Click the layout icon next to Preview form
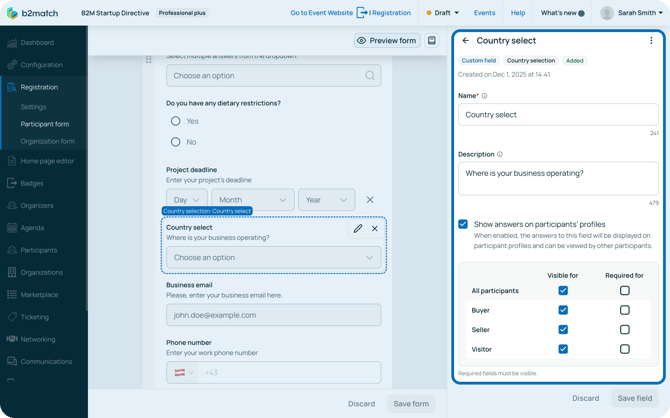The height and width of the screenshot is (418, 670). tap(432, 41)
